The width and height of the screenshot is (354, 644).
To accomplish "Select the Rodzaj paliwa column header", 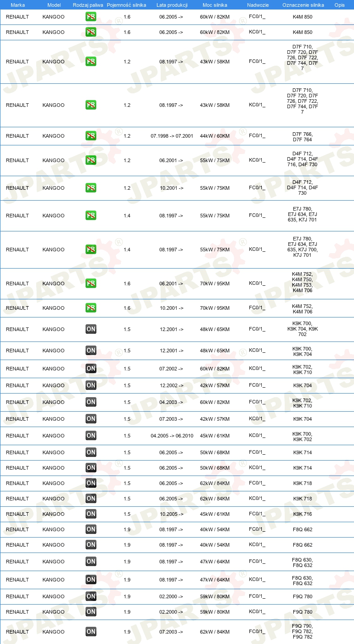I will point(88,5).
